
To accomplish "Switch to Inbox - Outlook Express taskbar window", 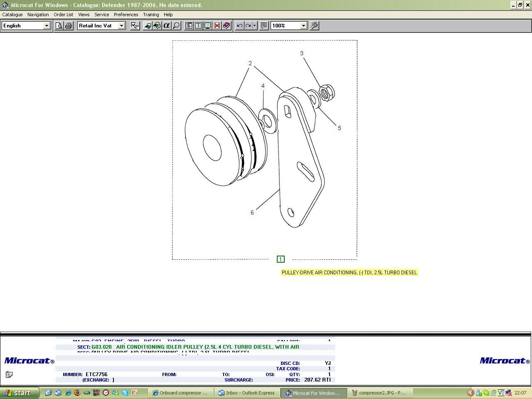I will [247, 393].
